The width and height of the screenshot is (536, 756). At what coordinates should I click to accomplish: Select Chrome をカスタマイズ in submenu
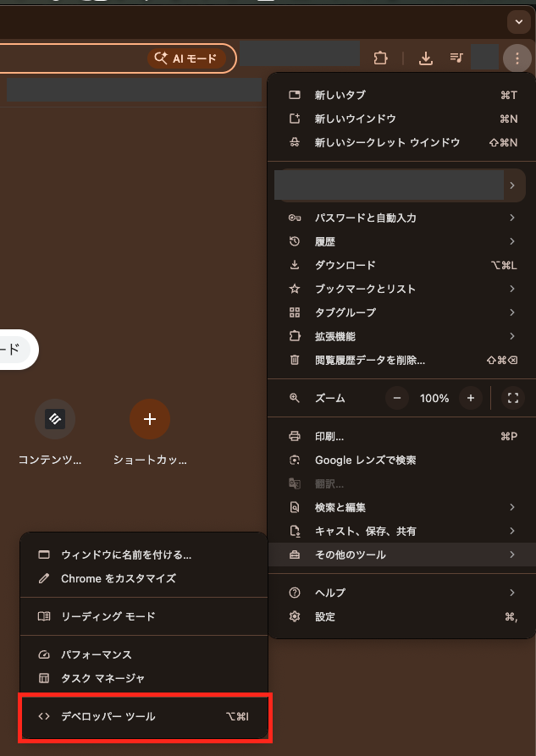pos(144,578)
